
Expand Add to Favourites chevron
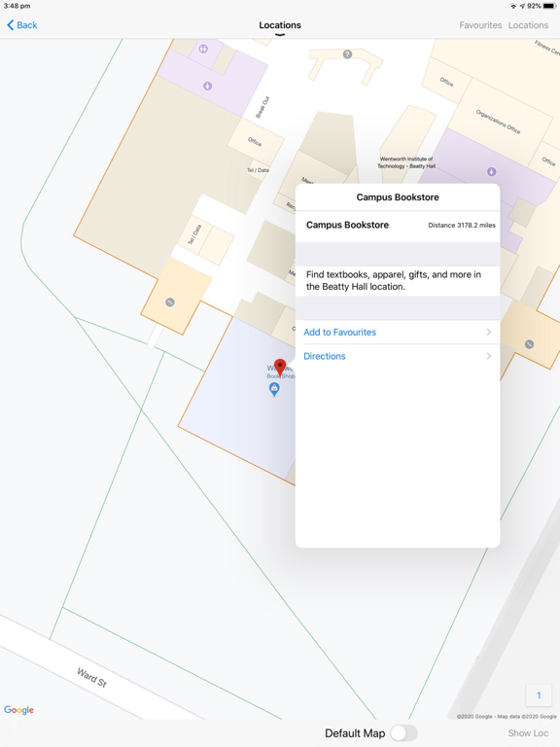489,332
